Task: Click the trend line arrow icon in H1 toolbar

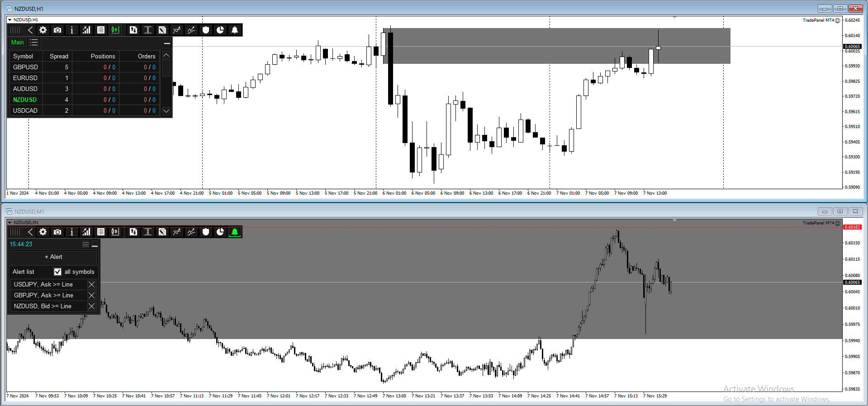Action: pos(177,30)
